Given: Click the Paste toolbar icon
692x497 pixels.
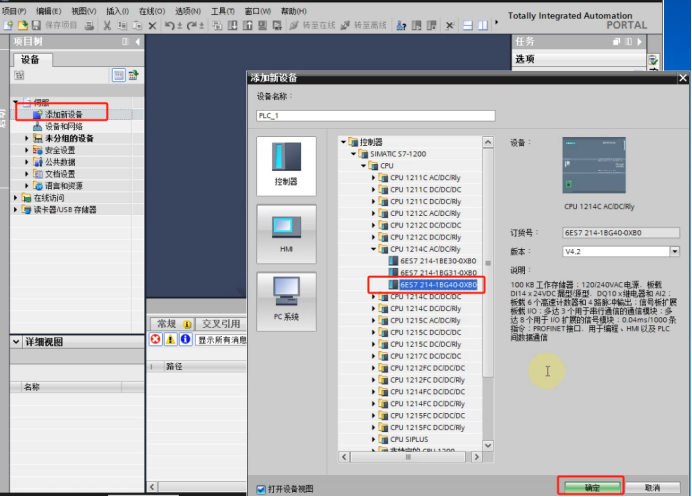Looking at the screenshot, I should click(x=137, y=26).
